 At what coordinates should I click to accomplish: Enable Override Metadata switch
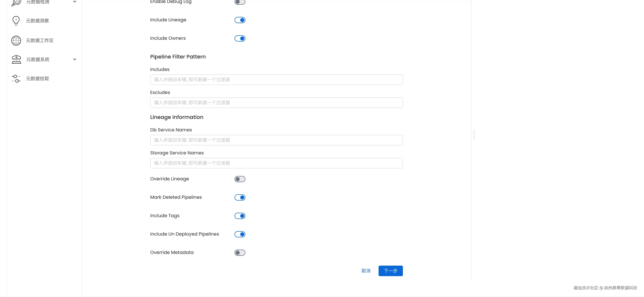click(240, 252)
